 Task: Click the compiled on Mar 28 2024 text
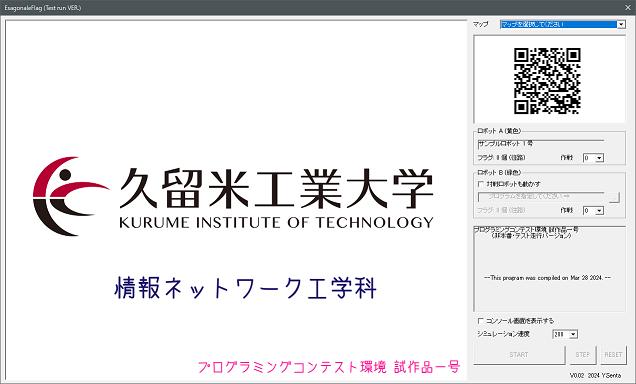click(547, 278)
